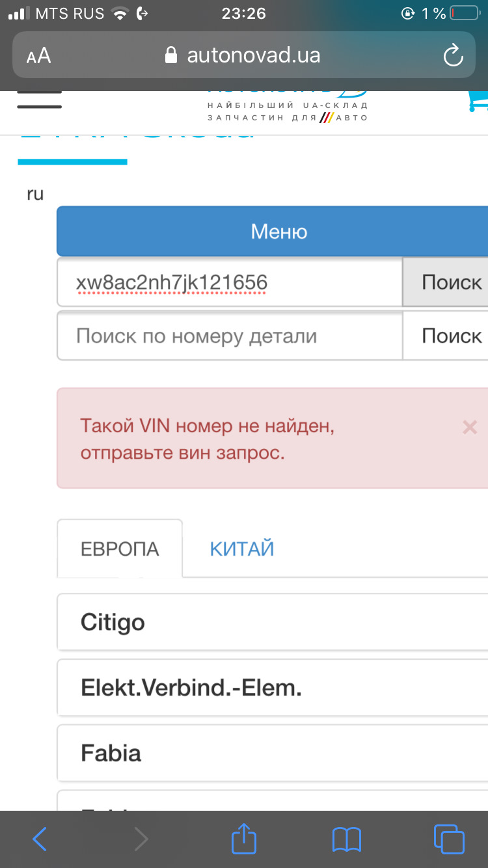Expand the Fabia model entry

pos(273,753)
